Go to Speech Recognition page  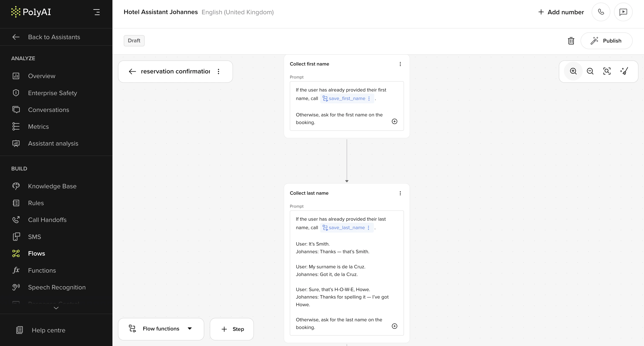(57, 287)
